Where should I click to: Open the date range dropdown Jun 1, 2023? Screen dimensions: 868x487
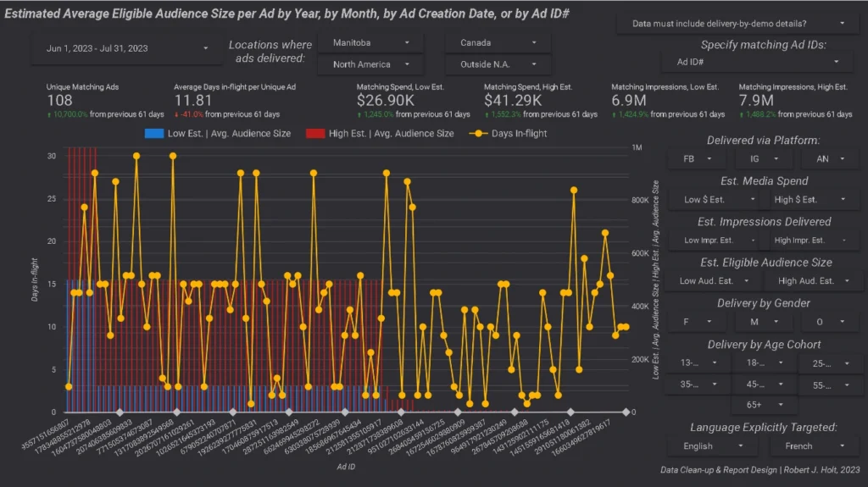[x=122, y=49]
